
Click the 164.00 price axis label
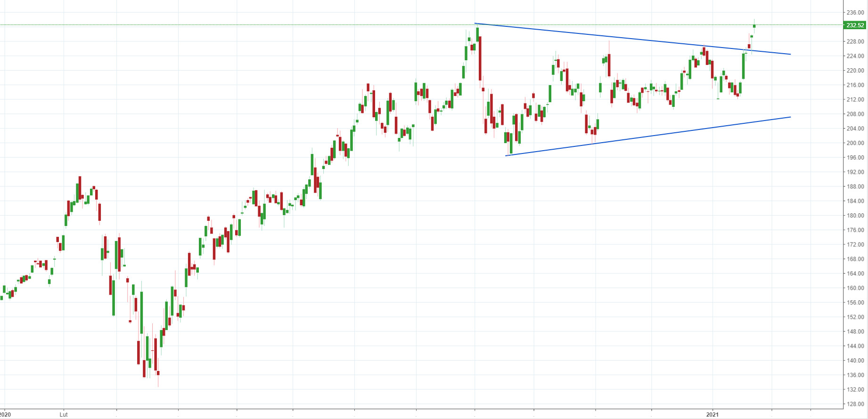(855, 274)
